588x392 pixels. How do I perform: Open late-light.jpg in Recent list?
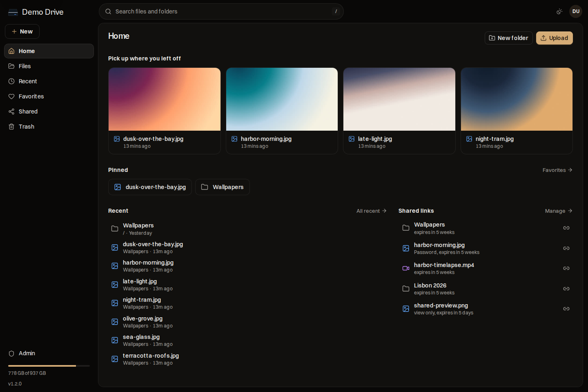pos(248,285)
